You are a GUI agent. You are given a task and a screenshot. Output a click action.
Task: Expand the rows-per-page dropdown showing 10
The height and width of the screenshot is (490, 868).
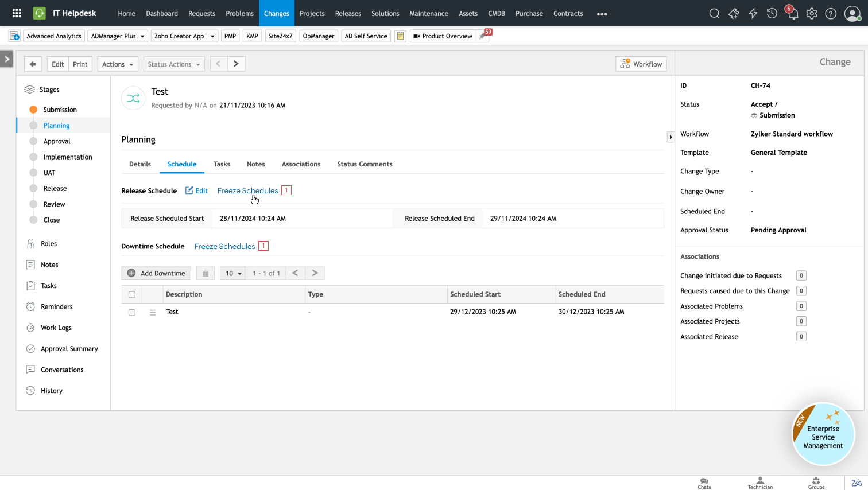233,273
